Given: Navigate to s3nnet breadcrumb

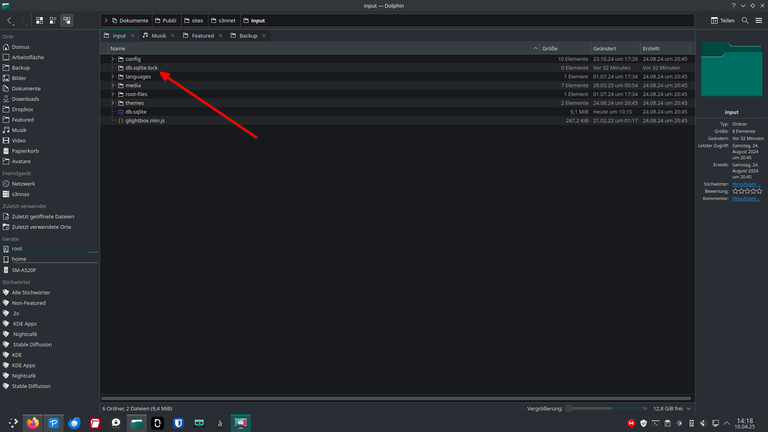Looking at the screenshot, I should click(223, 21).
